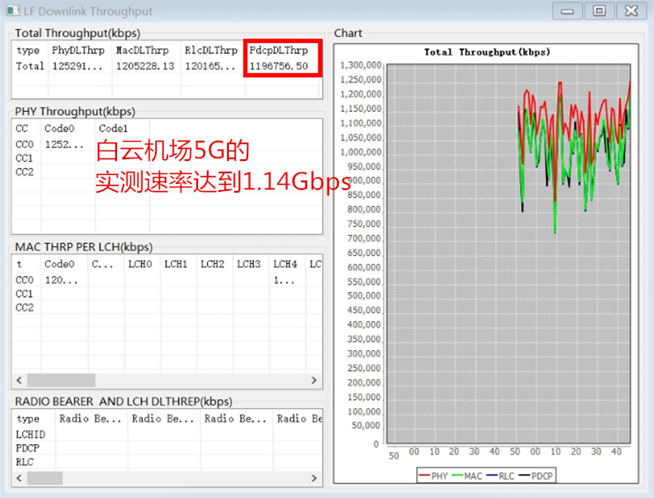654x498 pixels.
Task: Click right arrow of Radio Bearer scrollbar
Action: (x=315, y=478)
